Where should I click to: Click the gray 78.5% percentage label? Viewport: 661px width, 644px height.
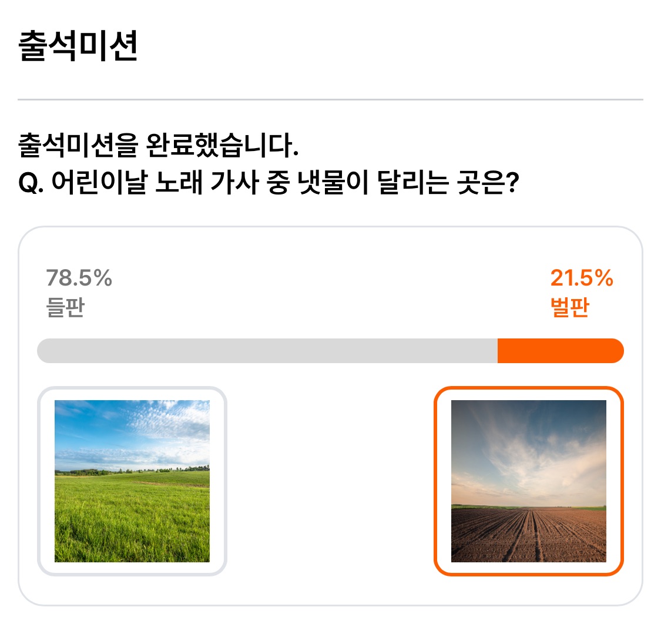(x=79, y=278)
